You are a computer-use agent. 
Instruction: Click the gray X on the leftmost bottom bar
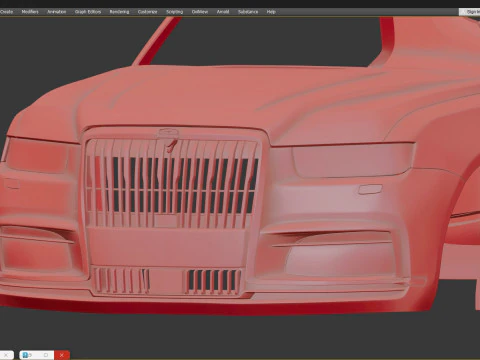click(6, 355)
